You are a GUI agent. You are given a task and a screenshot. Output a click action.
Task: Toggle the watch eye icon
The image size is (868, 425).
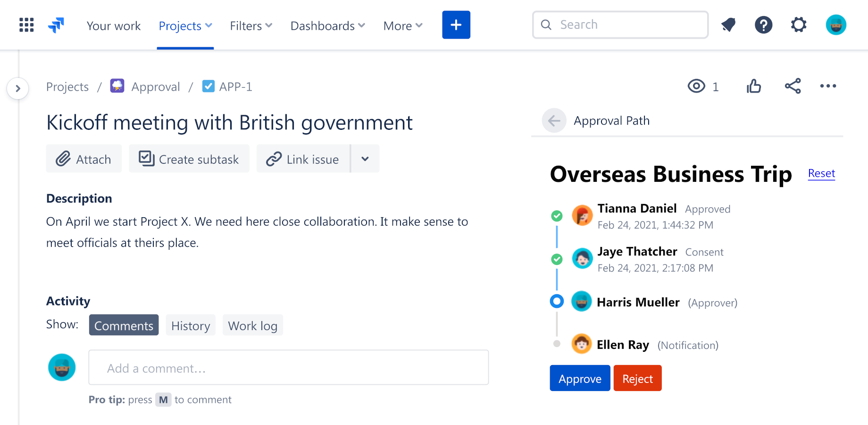pyautogui.click(x=696, y=86)
